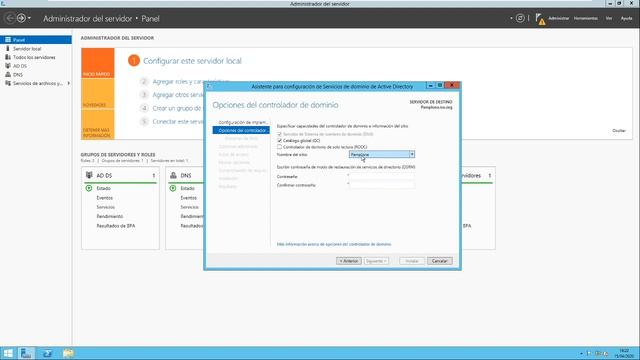
Task: Click the step 1 orange circle icon
Action: click(133, 61)
